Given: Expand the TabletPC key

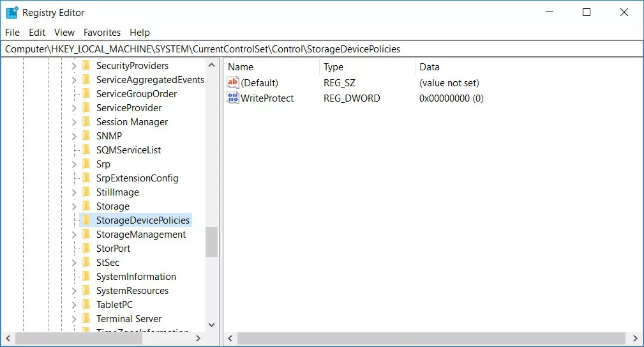Looking at the screenshot, I should (x=74, y=305).
